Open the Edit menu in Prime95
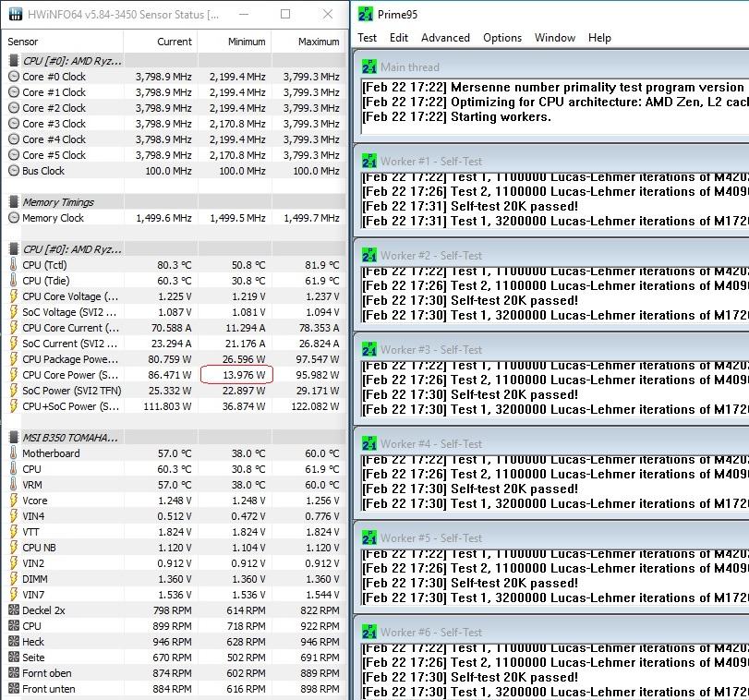 pyautogui.click(x=398, y=38)
